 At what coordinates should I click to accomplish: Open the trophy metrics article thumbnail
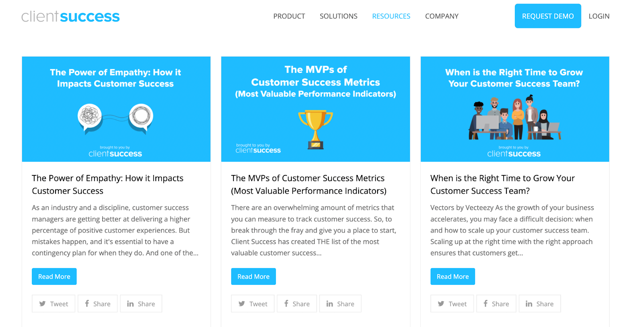(x=315, y=109)
